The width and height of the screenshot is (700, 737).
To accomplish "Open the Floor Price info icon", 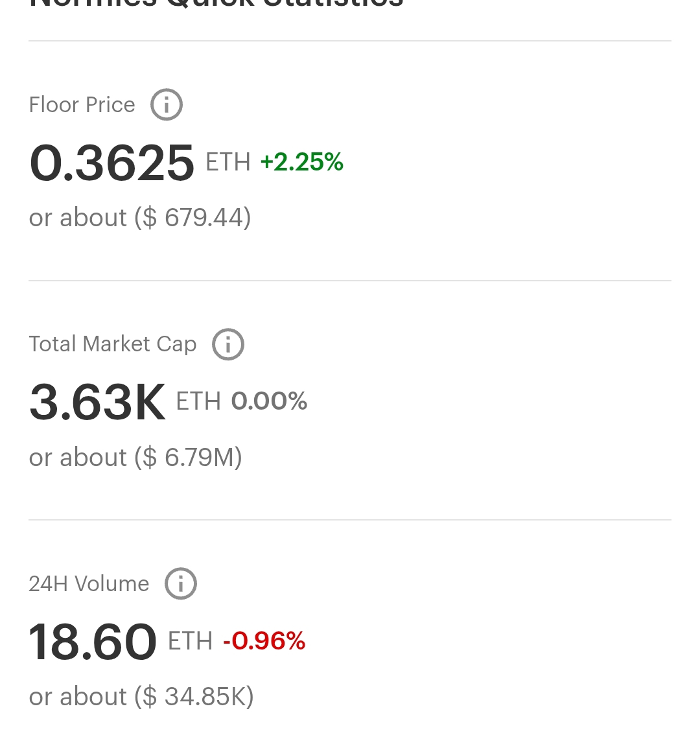I will (167, 104).
